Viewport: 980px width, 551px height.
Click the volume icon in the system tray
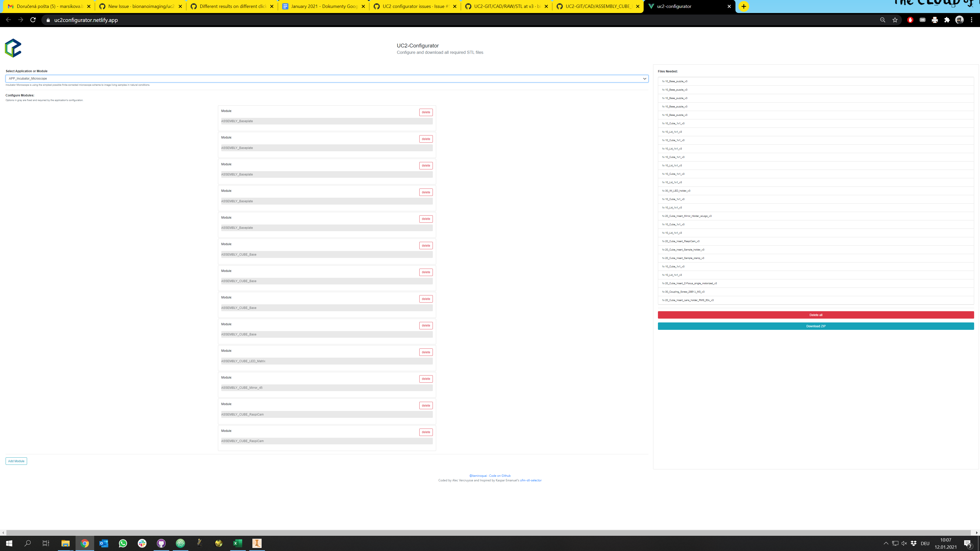click(x=904, y=543)
